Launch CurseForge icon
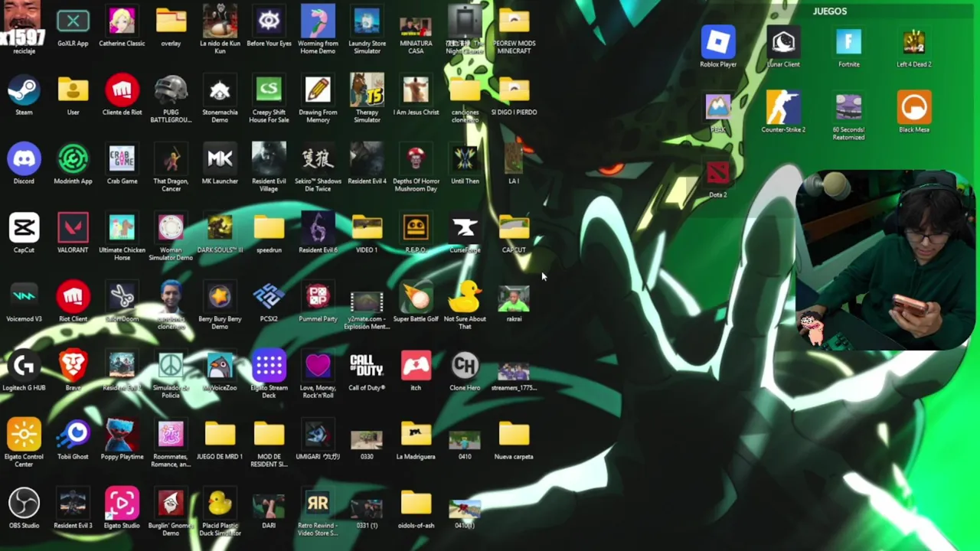 [465, 228]
